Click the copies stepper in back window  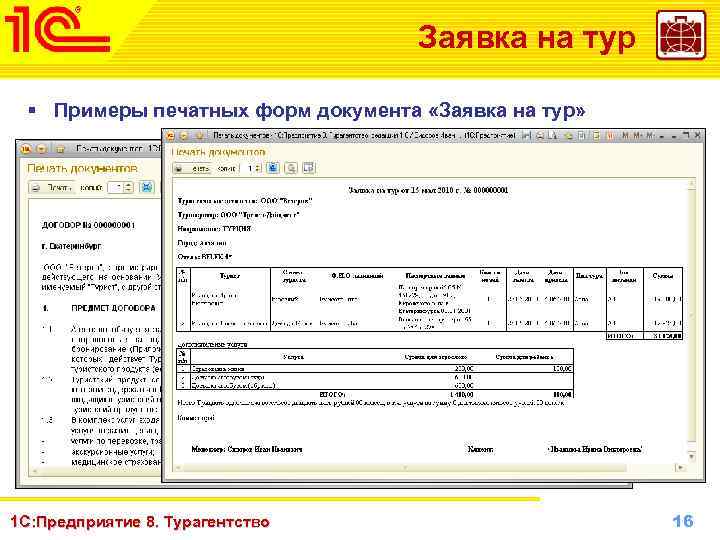(x=129, y=187)
